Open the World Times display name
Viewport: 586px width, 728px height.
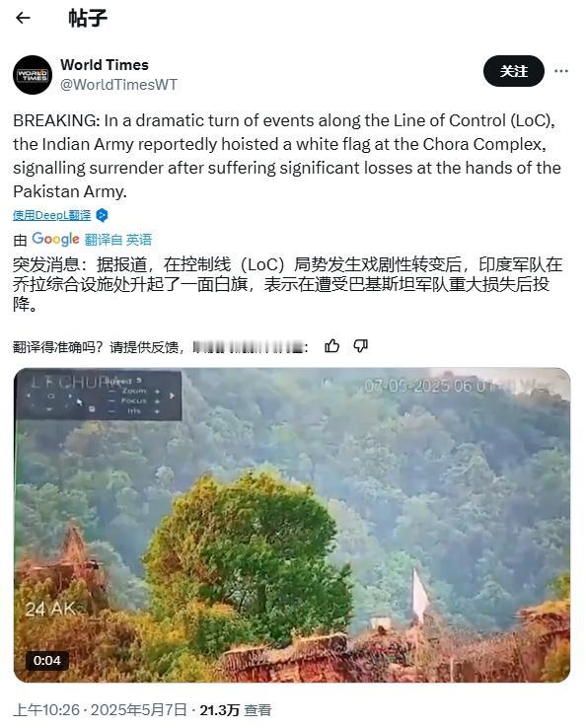tap(105, 64)
